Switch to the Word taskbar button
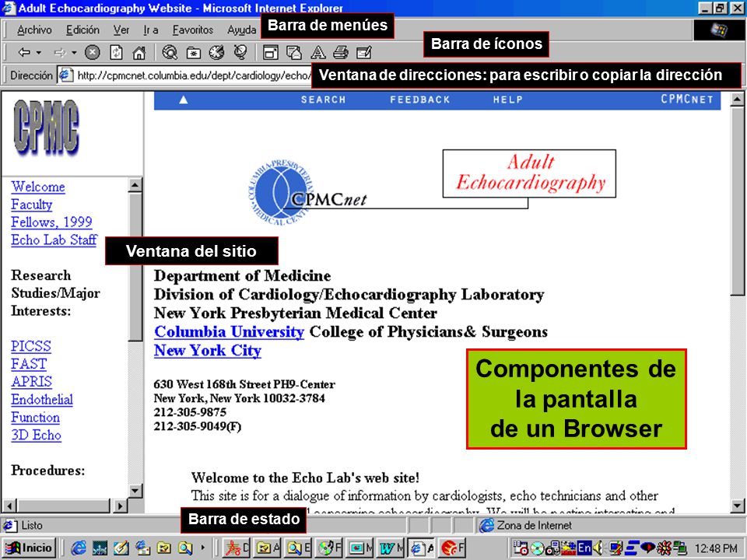 pos(391,548)
